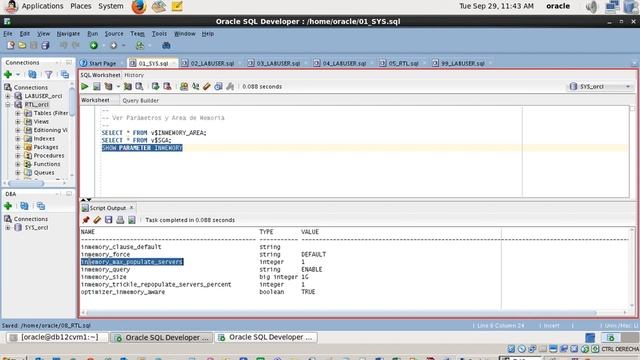Open the Tools menu
The width and height of the screenshot is (640, 360).
click(x=159, y=33)
